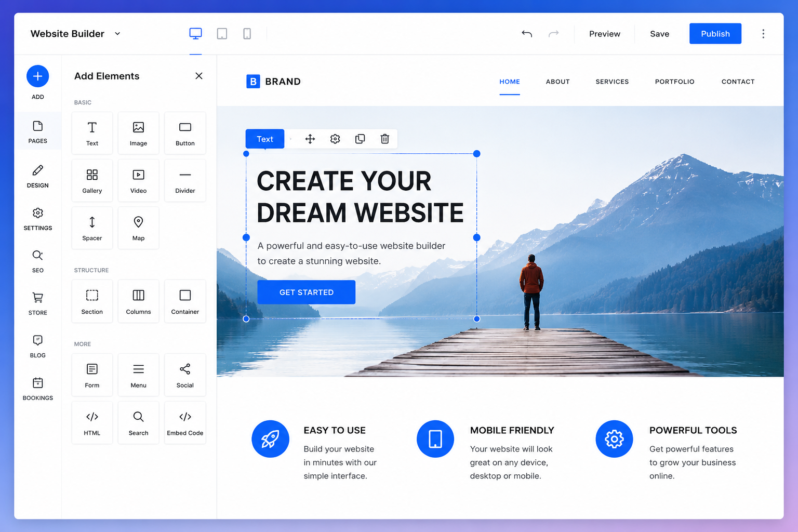Go to HOME in site navigation

pos(510,82)
